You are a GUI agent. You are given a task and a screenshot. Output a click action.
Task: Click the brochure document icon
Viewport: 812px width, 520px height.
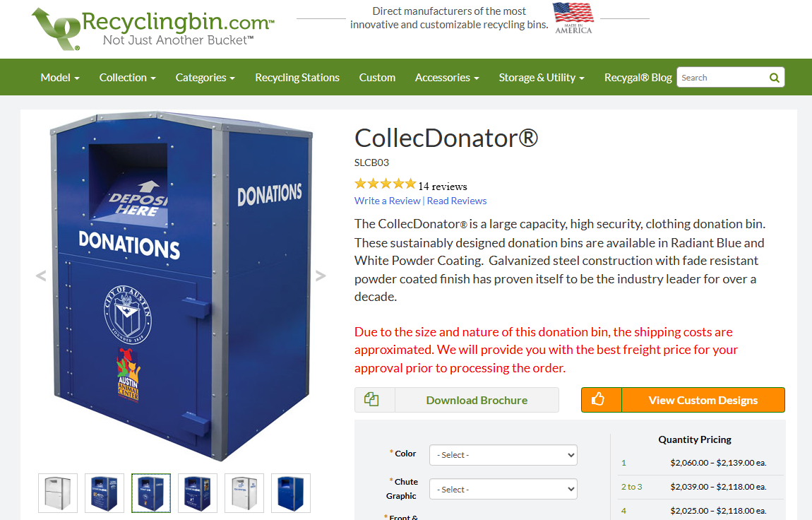(371, 399)
